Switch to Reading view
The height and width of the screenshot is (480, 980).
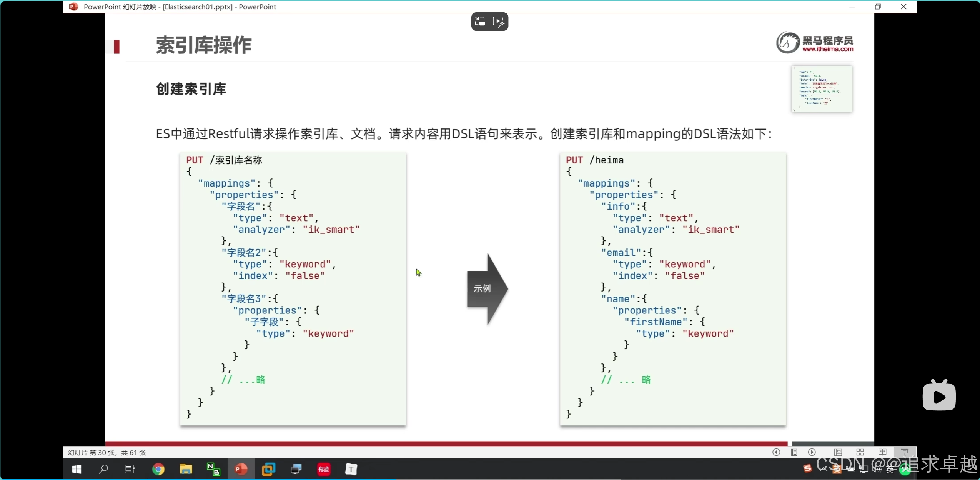882,452
